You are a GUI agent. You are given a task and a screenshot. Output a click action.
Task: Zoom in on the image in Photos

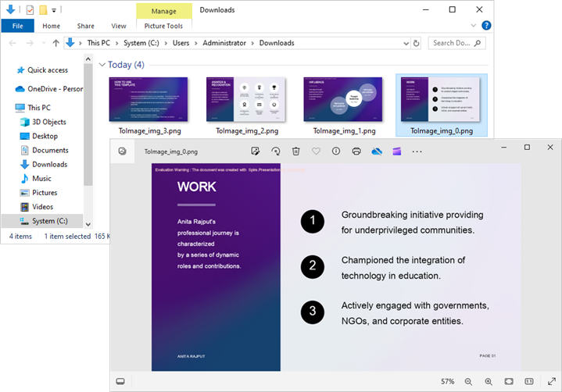[x=489, y=382]
